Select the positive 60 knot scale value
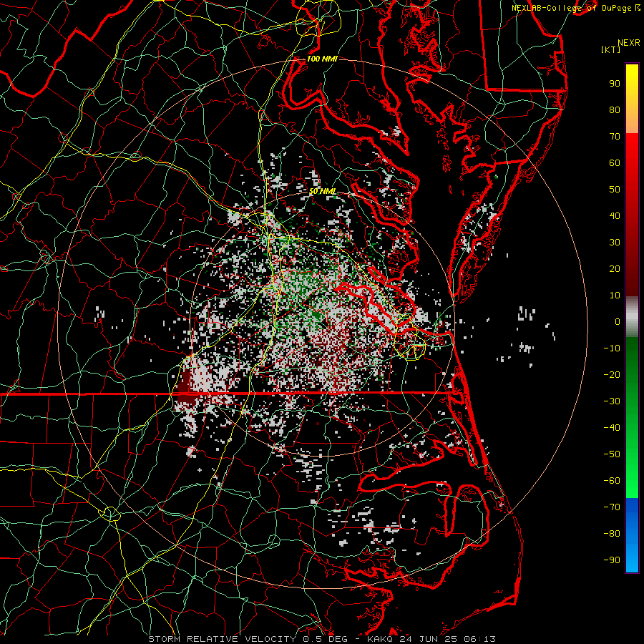644x644 pixels. 615,163
